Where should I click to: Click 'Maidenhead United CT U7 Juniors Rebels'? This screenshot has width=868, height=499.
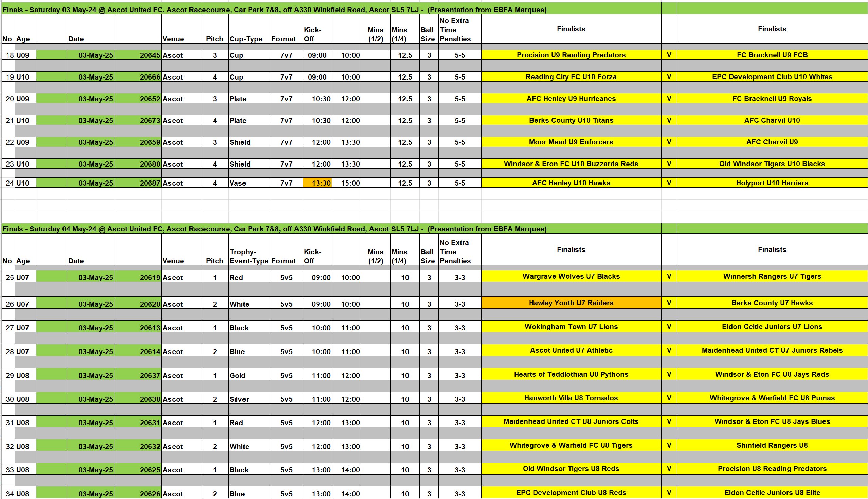tap(772, 350)
